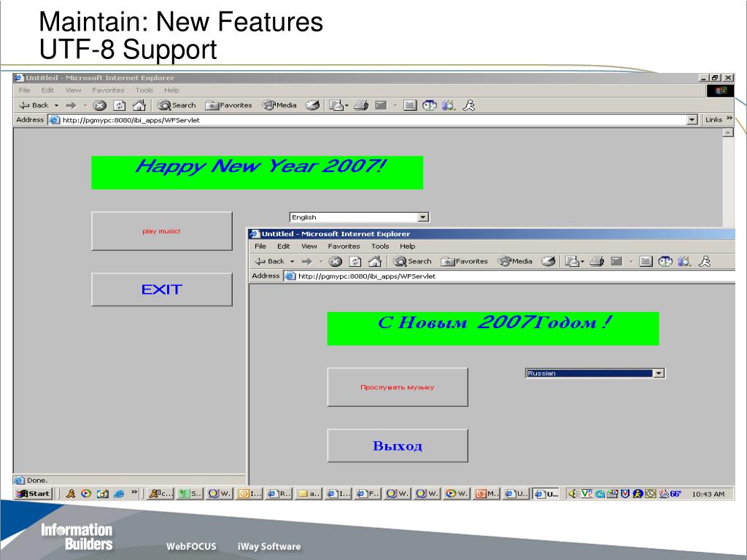This screenshot has width=747, height=560.
Task: Click Stop icon in back English window
Action: point(99,105)
